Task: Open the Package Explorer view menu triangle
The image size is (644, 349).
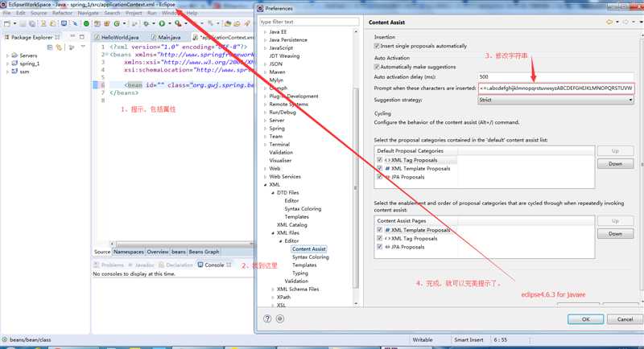Action: (83, 47)
